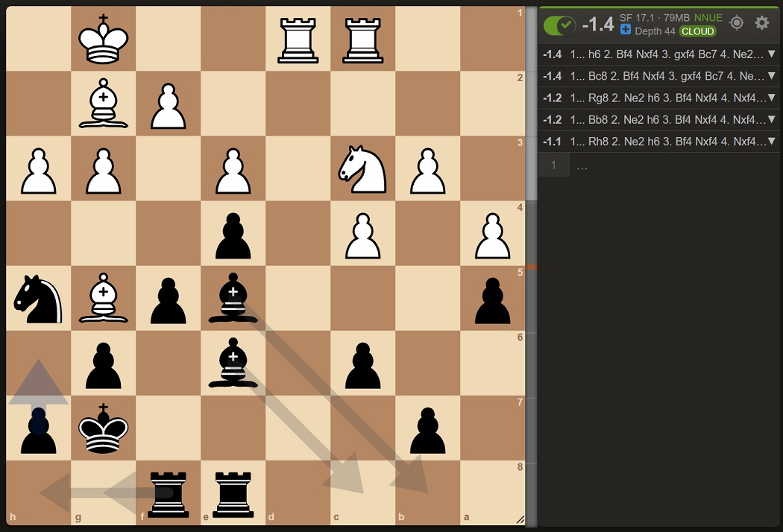Click move number 1 in move list

553,165
